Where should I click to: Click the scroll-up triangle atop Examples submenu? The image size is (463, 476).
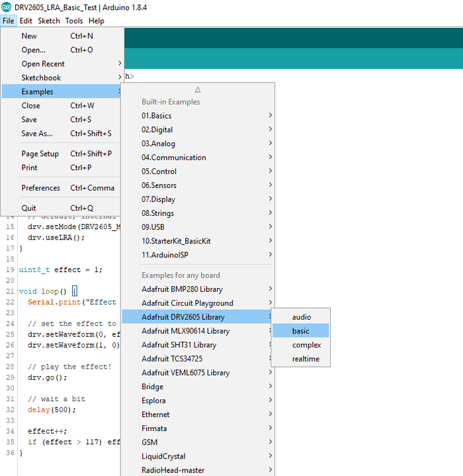point(197,89)
